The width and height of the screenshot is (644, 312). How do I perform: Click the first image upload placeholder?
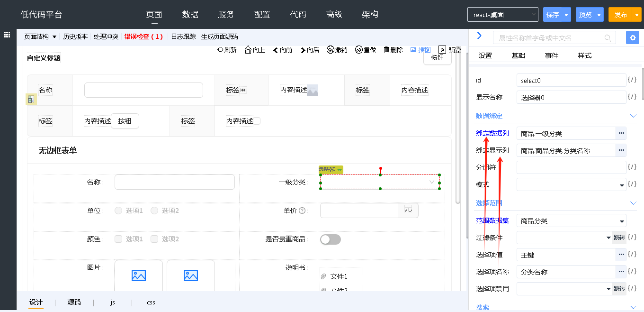pyautogui.click(x=139, y=275)
